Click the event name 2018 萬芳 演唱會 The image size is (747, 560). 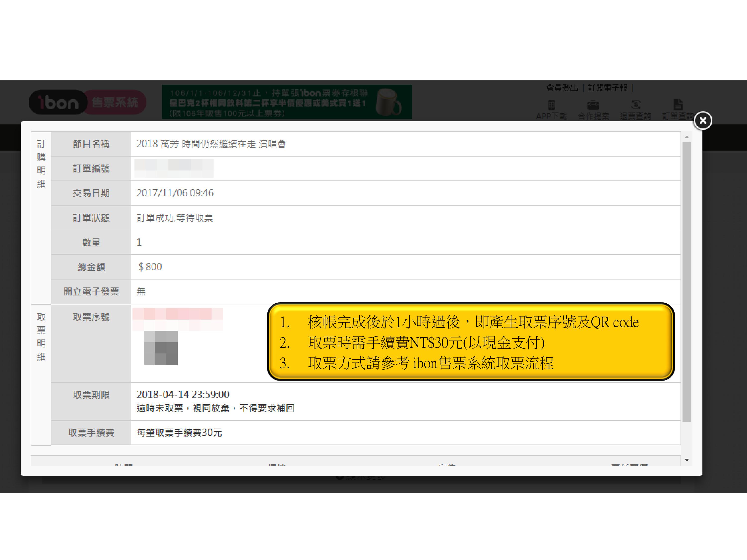(x=211, y=144)
